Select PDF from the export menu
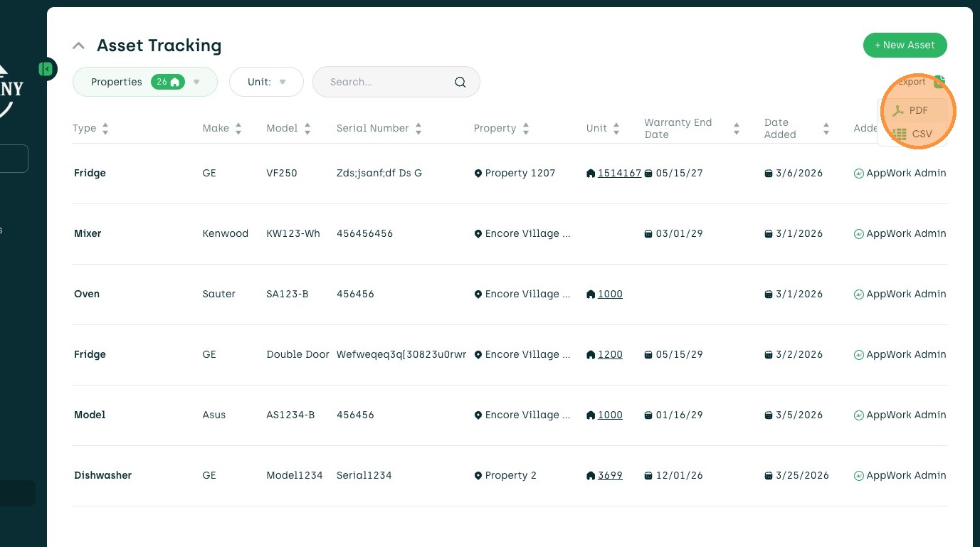The width and height of the screenshot is (980, 547). [918, 111]
